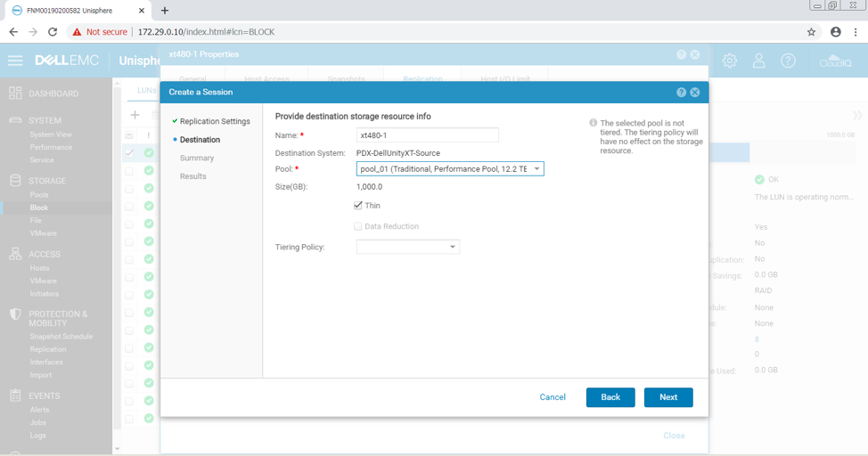This screenshot has height=456, width=868.
Task: Click help icon in Create a Session dialog
Action: pos(682,92)
